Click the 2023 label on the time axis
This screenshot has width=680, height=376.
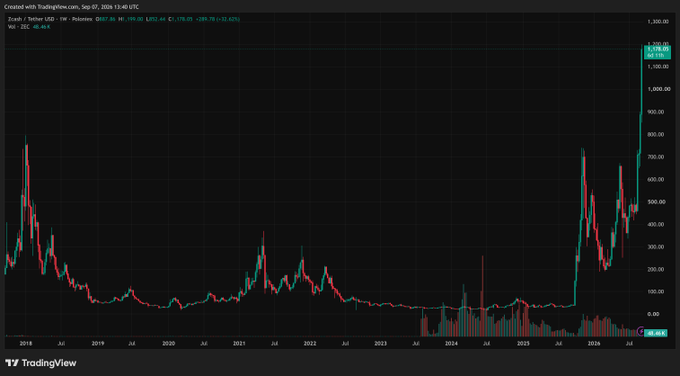point(381,343)
